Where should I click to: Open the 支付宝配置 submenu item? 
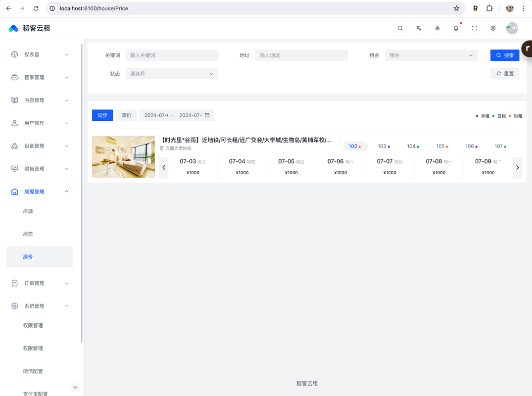40,393
